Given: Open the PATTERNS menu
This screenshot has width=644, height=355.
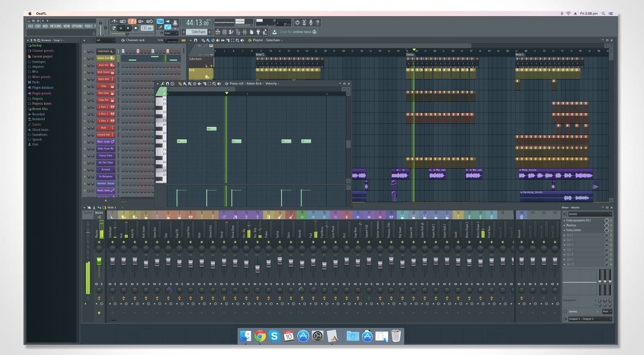Looking at the screenshot, I should tap(55, 26).
